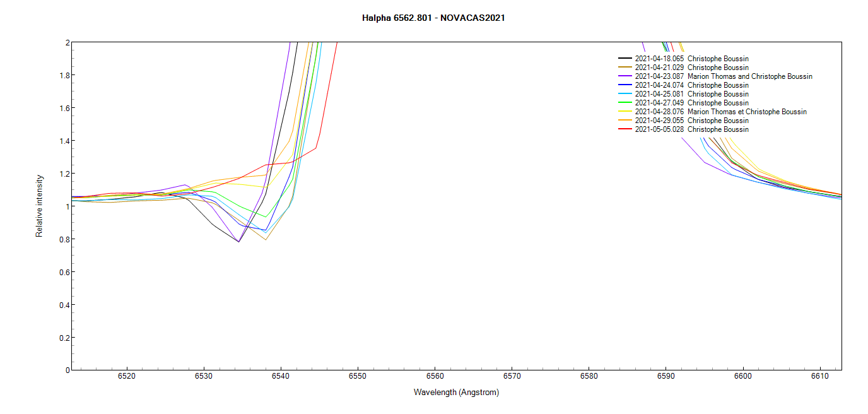Click the chart title "Halpha 6562.801 - NOVACAS2021"
This screenshot has height=414, width=868.
point(433,18)
